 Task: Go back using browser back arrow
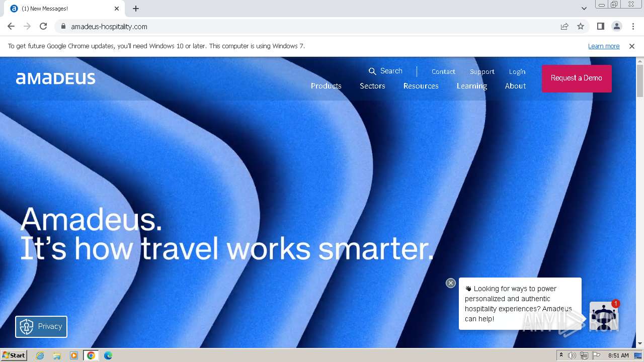(11, 26)
